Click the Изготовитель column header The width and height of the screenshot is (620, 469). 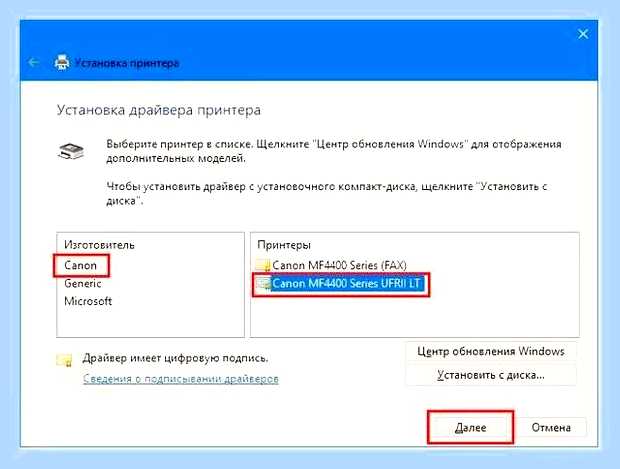99,245
